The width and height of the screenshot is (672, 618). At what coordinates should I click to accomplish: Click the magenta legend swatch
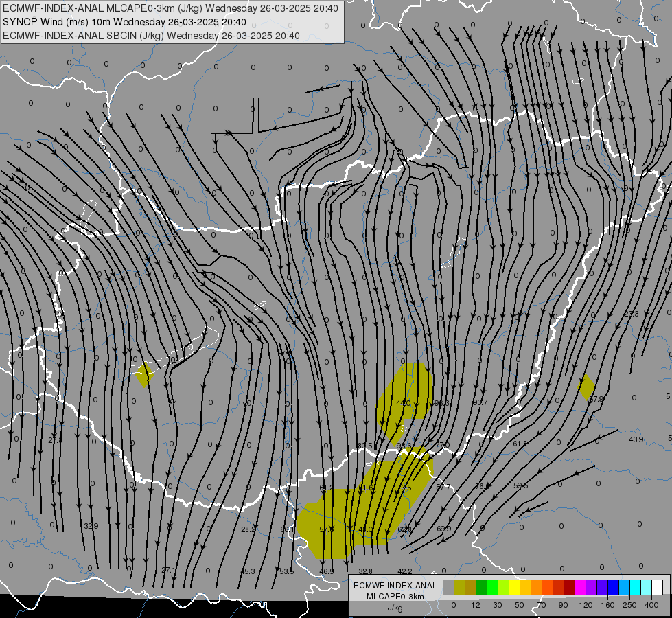(580, 587)
